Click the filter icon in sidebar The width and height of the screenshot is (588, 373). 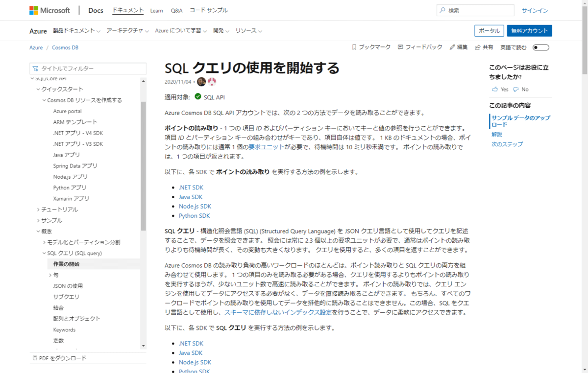tap(35, 69)
